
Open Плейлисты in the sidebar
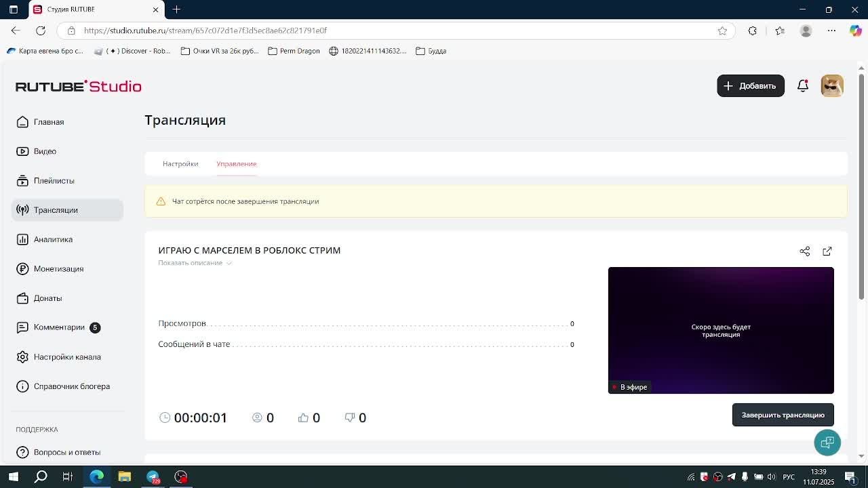[68, 181]
